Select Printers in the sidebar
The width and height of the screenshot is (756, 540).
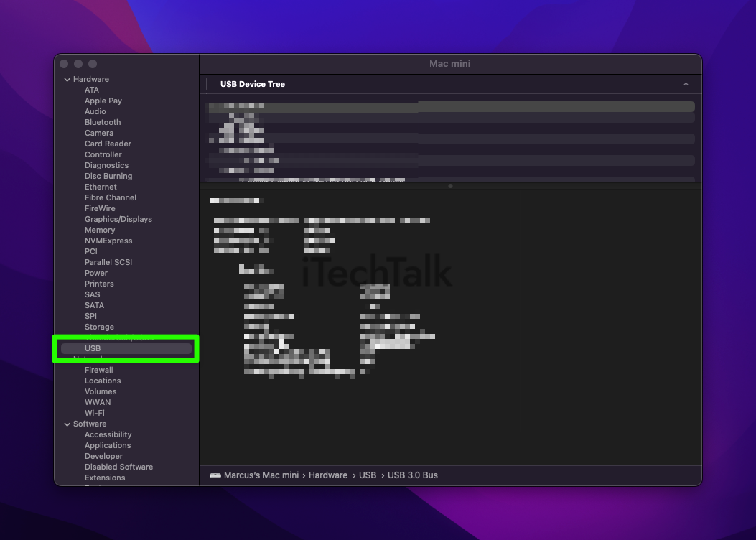(99, 284)
